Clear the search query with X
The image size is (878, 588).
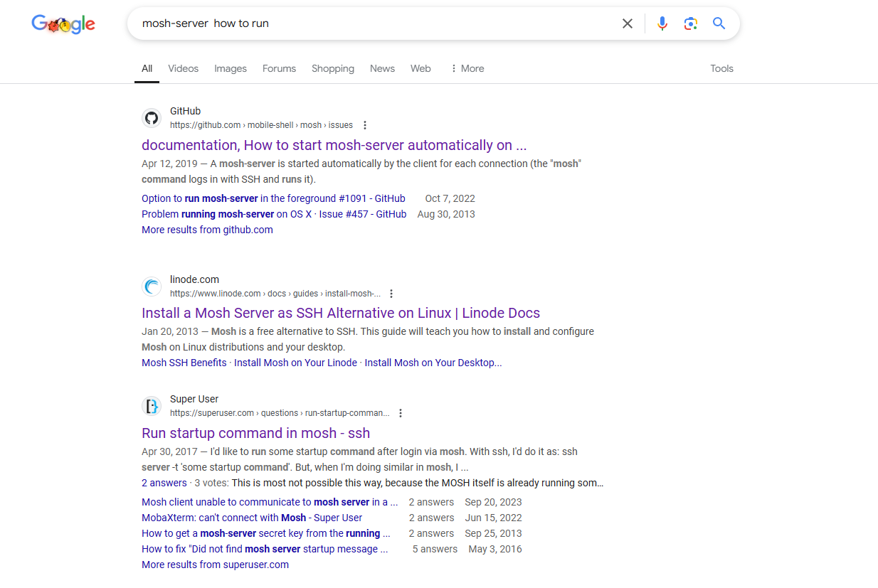coord(628,23)
